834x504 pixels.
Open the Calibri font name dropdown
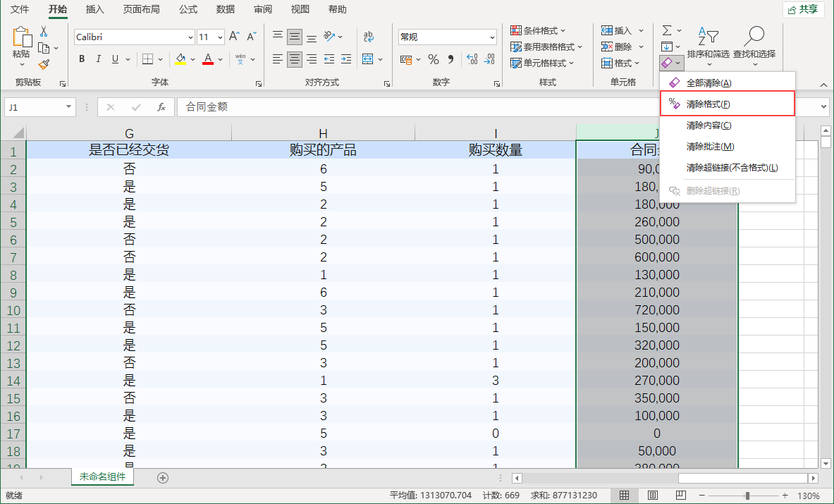(x=190, y=37)
